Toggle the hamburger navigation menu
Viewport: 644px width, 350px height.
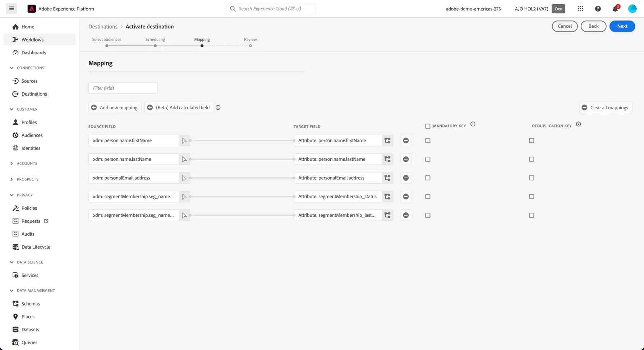(x=11, y=9)
